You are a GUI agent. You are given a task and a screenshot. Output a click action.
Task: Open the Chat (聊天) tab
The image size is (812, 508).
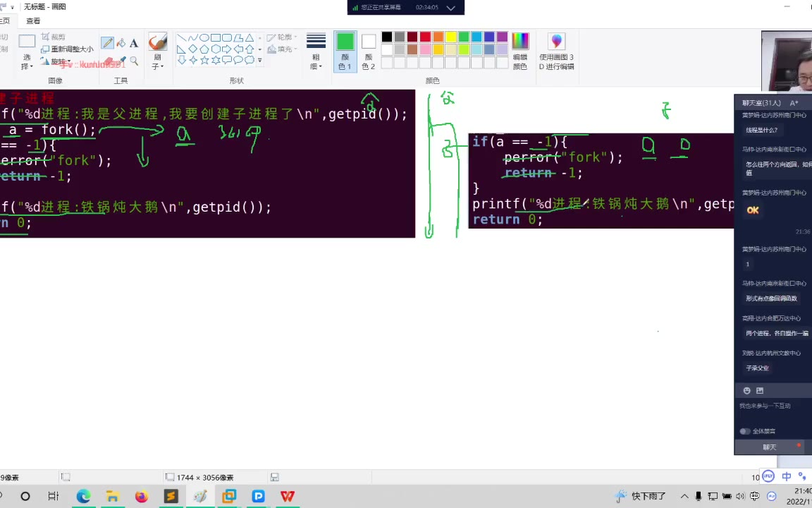[769, 447]
